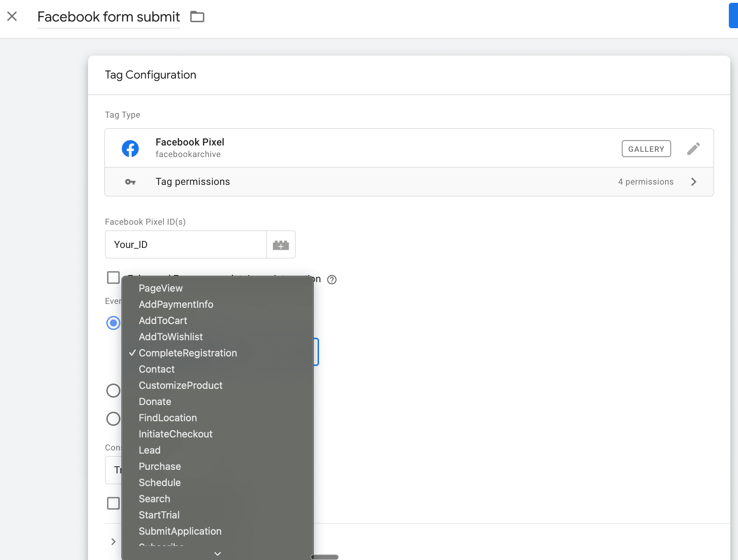Click the Facebook Pixel ID input field
Screen dimensions: 738x560
186,244
